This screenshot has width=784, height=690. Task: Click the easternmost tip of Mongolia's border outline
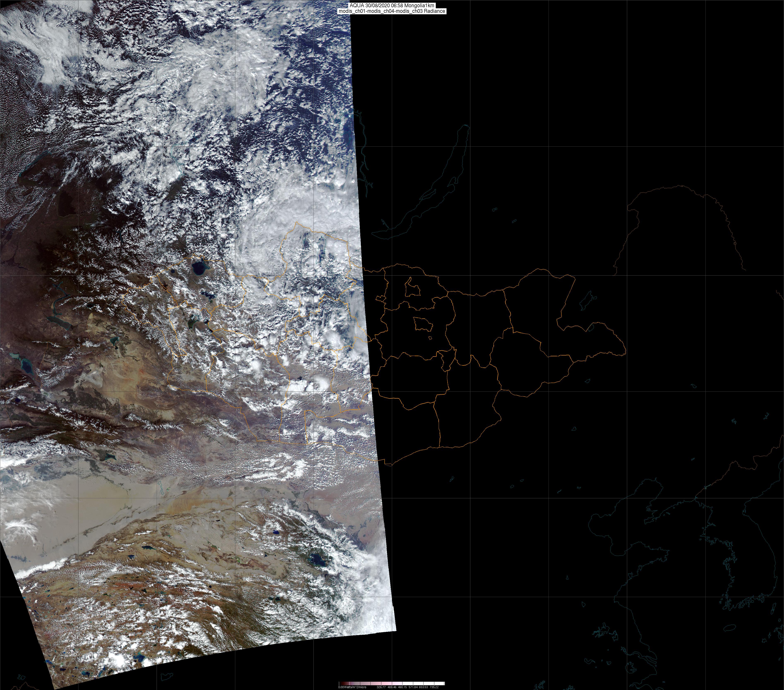[x=626, y=350]
